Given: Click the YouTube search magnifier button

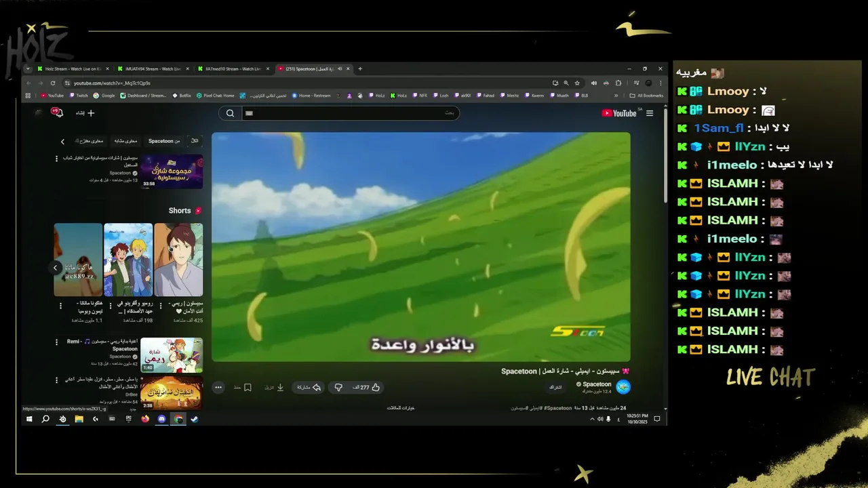Looking at the screenshot, I should (x=230, y=113).
